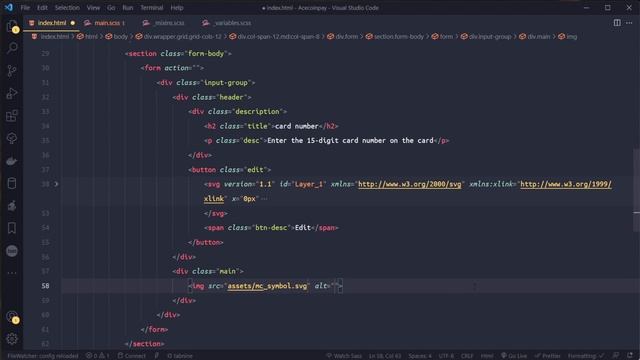Open the form breadcrumb item
The height and width of the screenshot is (360, 640).
[x=442, y=37]
